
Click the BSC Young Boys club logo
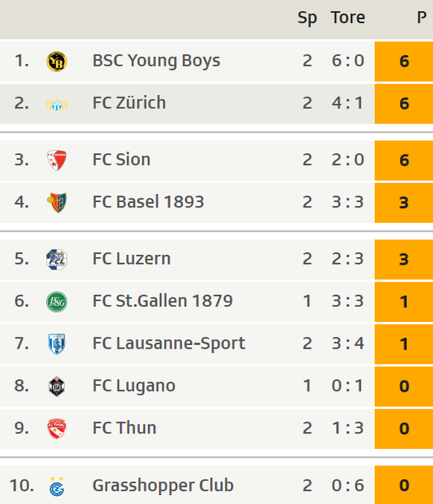[57, 61]
